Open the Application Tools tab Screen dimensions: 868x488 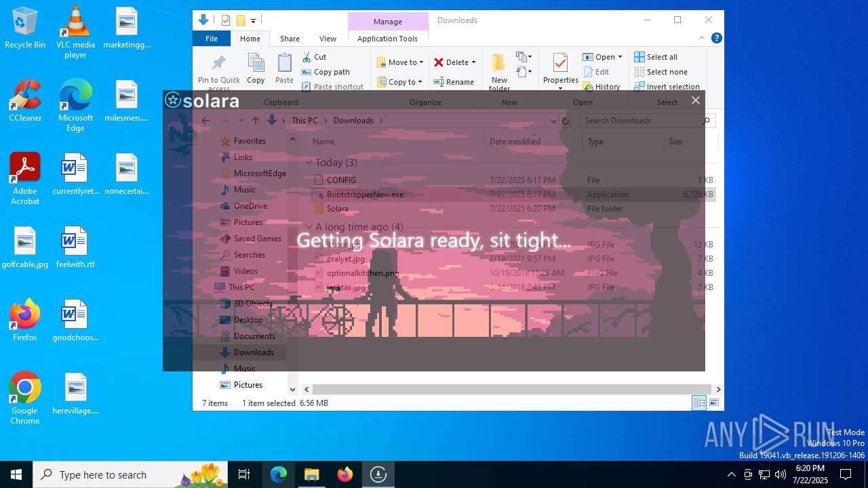pos(387,39)
